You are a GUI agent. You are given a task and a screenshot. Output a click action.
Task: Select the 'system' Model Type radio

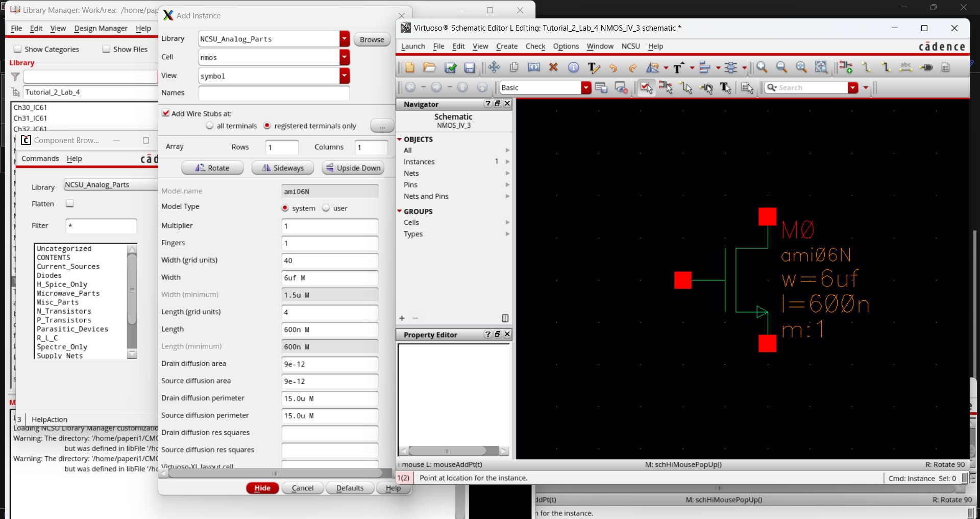pyautogui.click(x=285, y=208)
